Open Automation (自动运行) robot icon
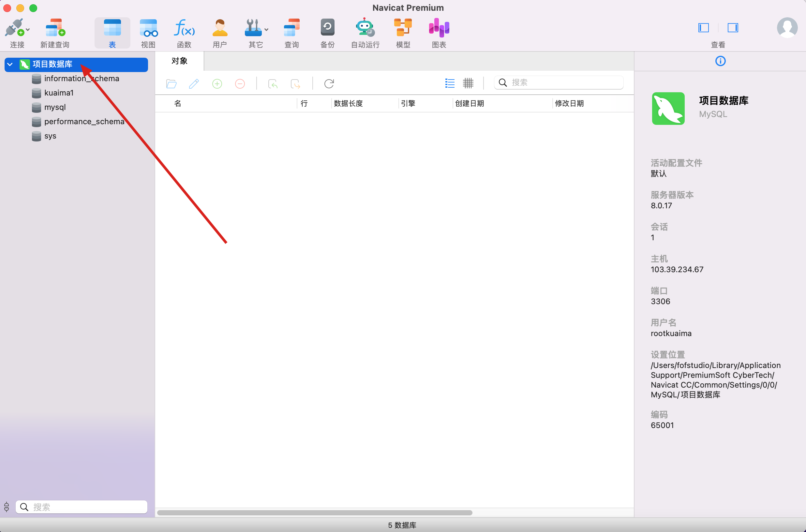 (365, 27)
